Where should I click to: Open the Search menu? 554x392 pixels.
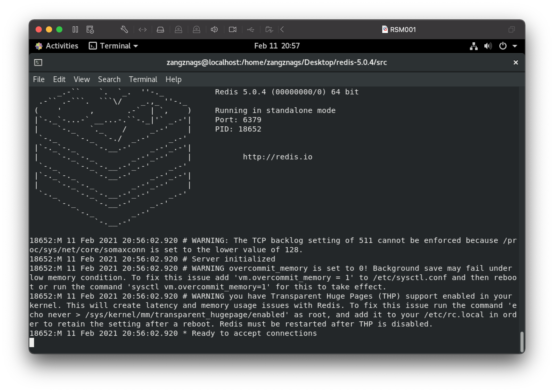coord(109,79)
